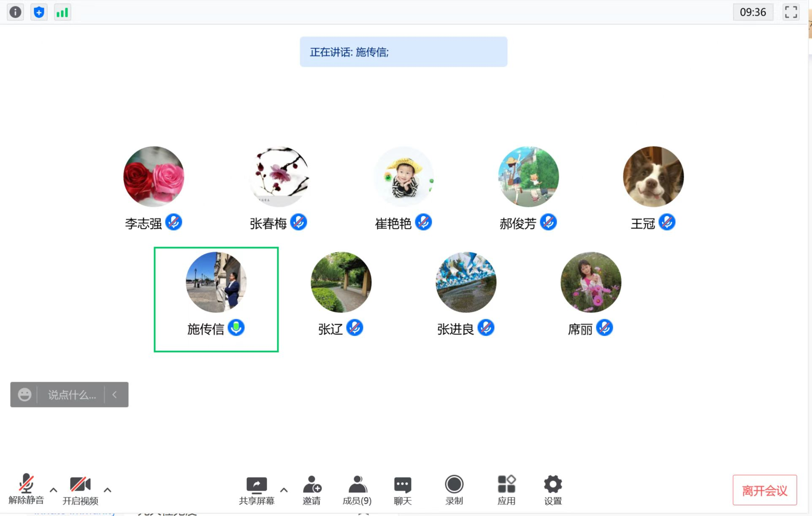Open the Invite (邀请) icon
The width and height of the screenshot is (812, 516).
coord(312,491)
